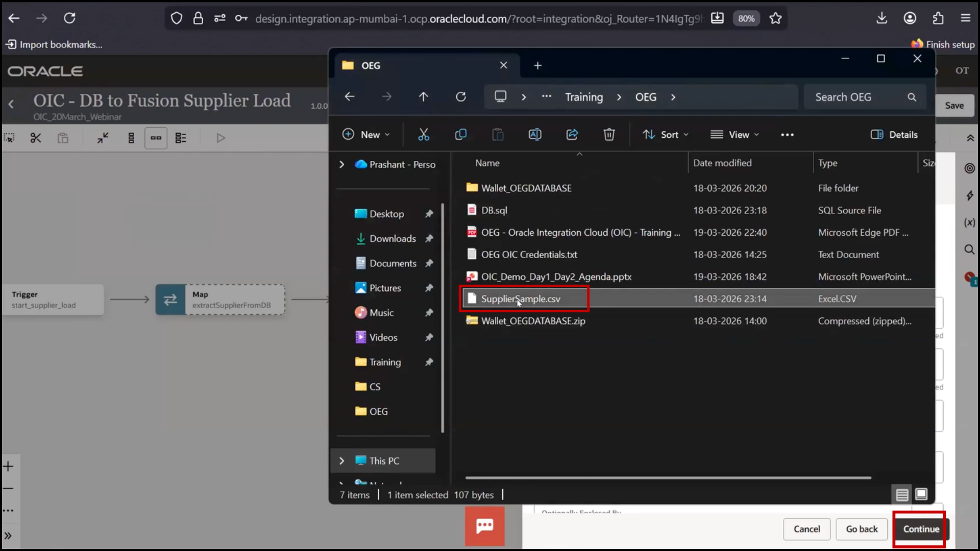Viewport: 980px width, 551px height.
Task: Click the Delete trash icon in File Explorer
Action: pos(609,135)
